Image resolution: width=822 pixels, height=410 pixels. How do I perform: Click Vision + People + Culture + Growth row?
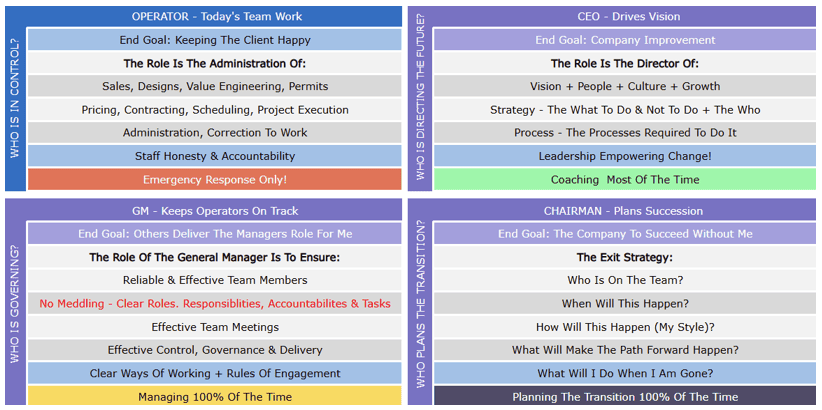(625, 86)
